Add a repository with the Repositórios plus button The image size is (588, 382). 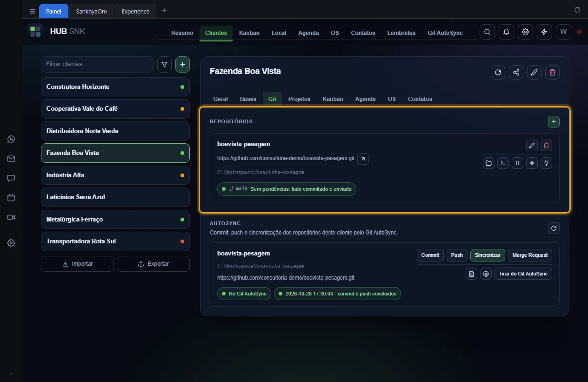pos(554,121)
